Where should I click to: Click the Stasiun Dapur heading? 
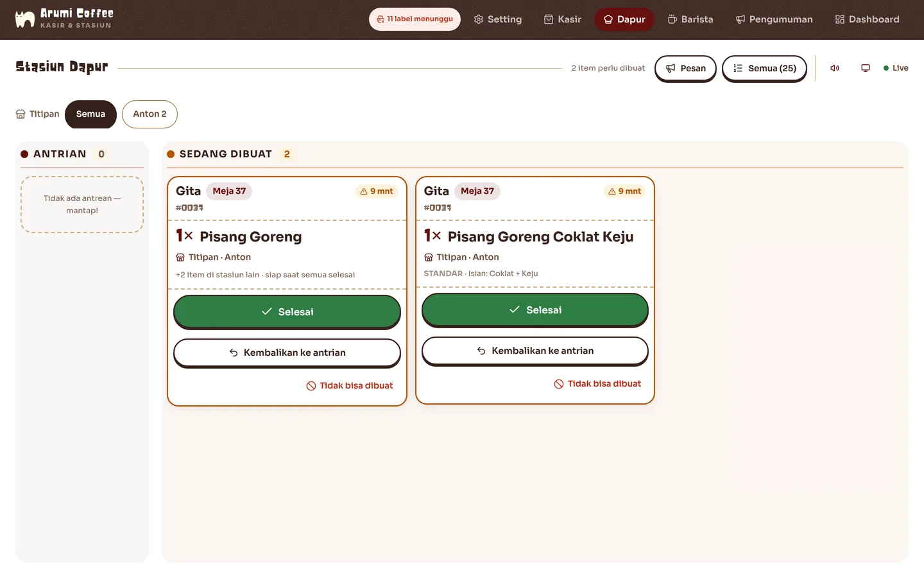click(62, 67)
